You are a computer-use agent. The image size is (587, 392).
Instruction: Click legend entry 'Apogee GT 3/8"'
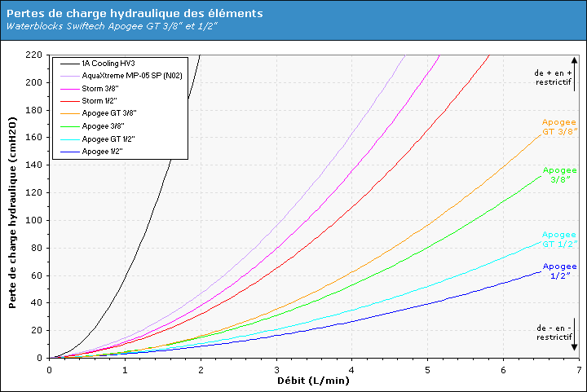pos(109,113)
